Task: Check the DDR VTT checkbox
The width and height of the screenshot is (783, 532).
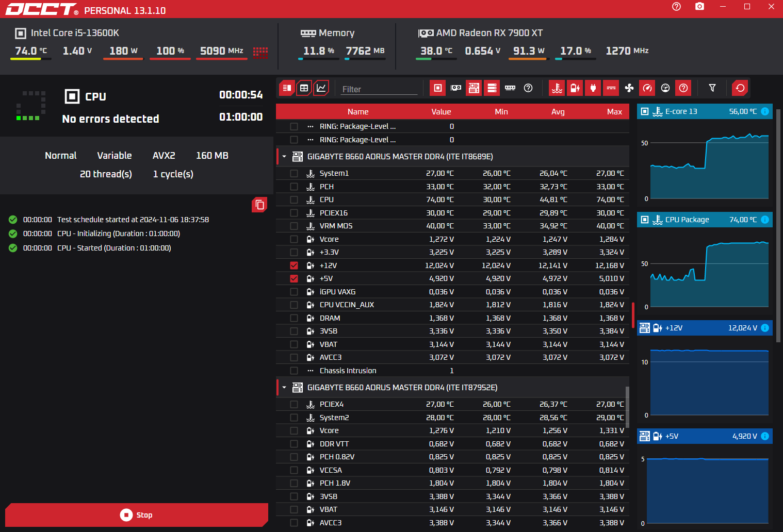Action: (294, 444)
